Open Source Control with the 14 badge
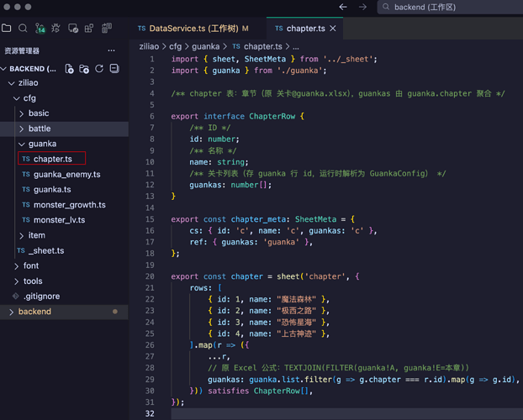The height and width of the screenshot is (420, 523). click(40, 29)
